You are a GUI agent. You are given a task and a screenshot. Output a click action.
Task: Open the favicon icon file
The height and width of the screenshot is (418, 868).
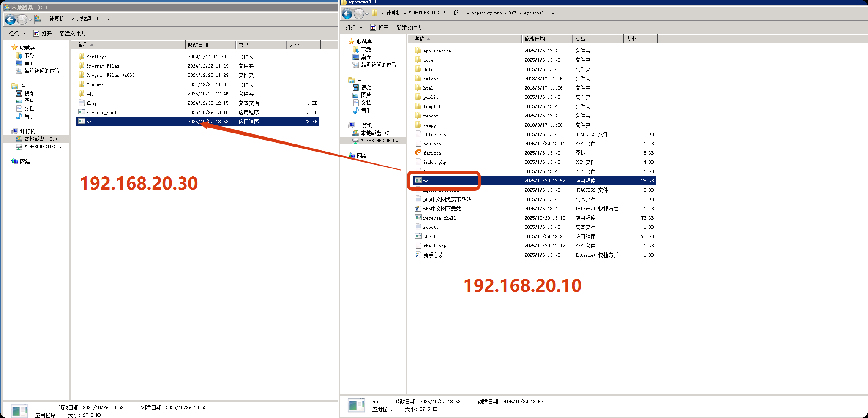418,153
